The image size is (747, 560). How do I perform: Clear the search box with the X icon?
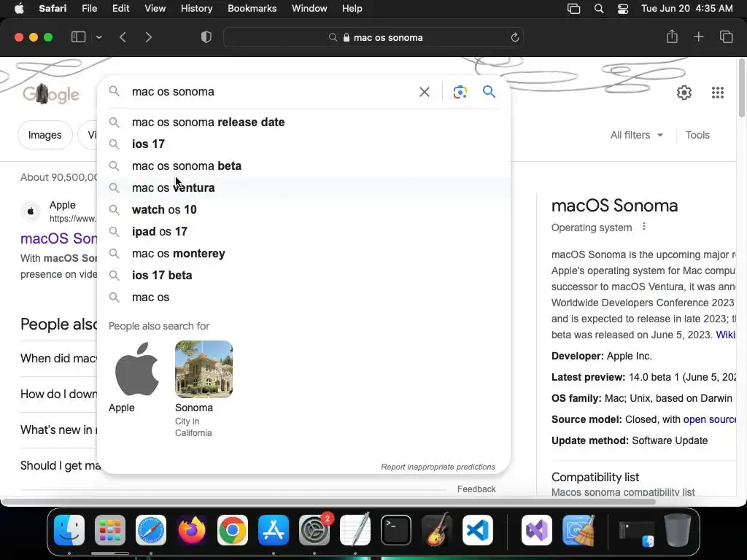click(424, 92)
